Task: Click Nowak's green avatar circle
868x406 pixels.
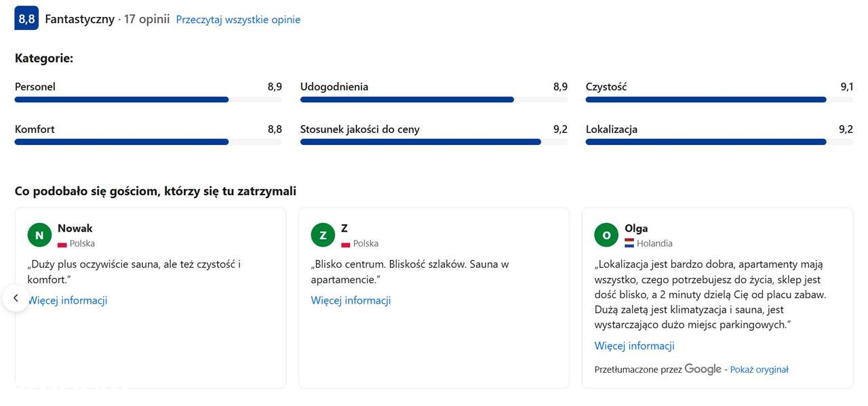Action: tap(39, 235)
